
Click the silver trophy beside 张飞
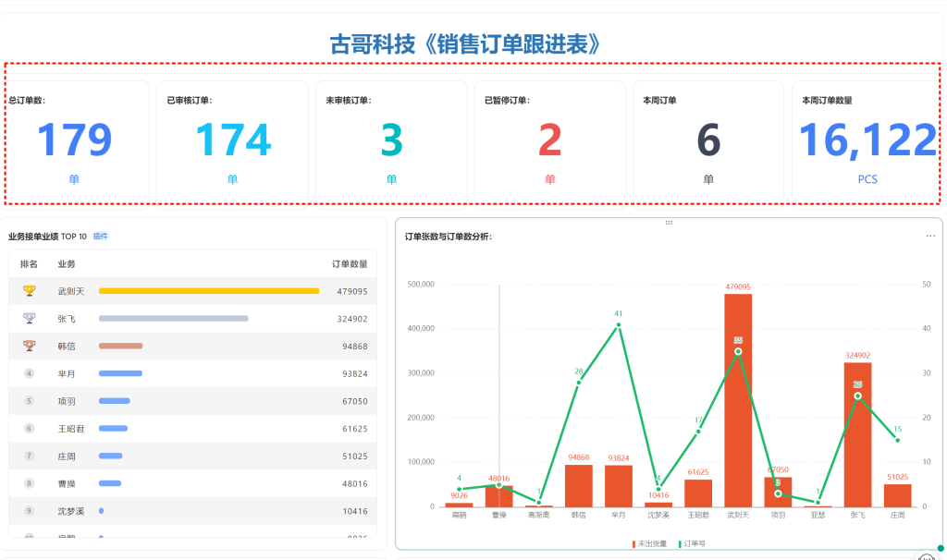(x=29, y=319)
